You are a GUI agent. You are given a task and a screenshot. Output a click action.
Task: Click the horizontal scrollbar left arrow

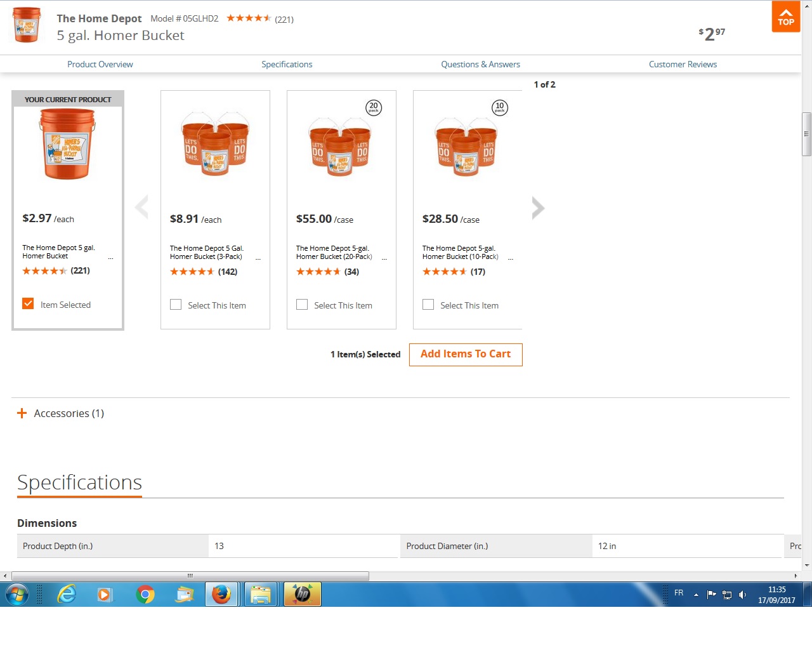[x=5, y=576]
